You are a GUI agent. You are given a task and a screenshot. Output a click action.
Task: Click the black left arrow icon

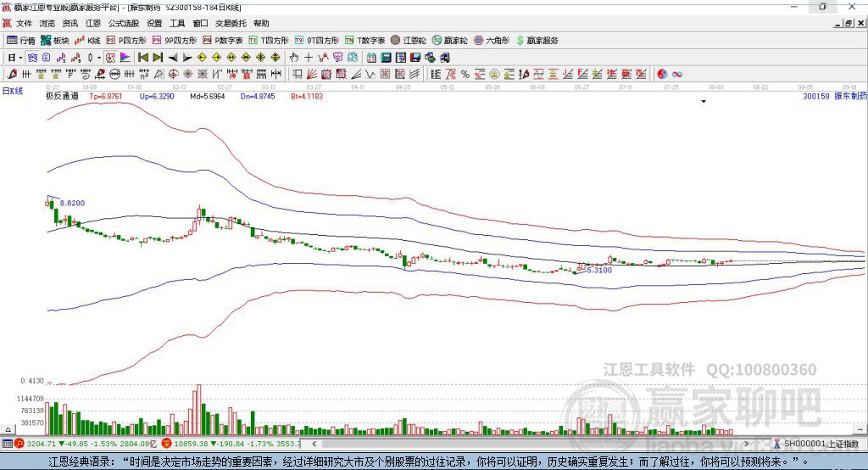click(x=173, y=58)
